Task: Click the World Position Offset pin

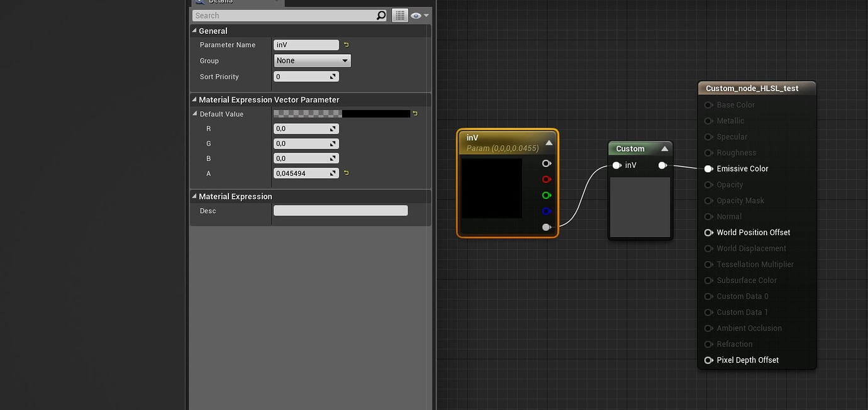Action: pos(708,232)
